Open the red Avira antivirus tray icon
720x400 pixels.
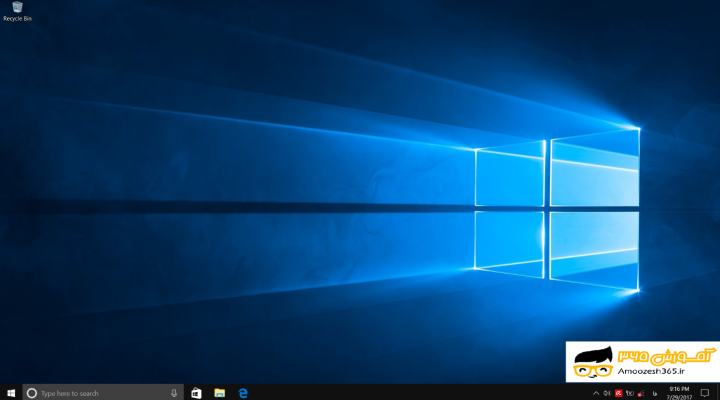[x=619, y=393]
